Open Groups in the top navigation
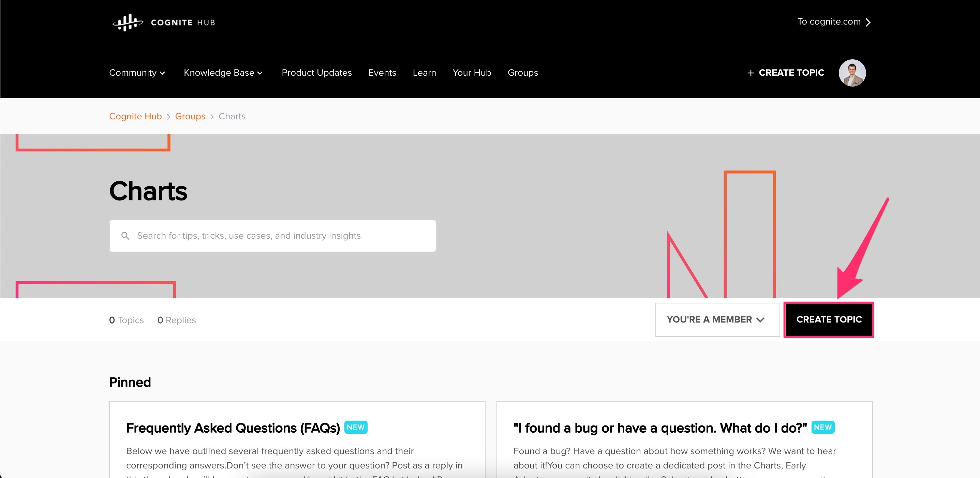The width and height of the screenshot is (980, 478). 523,73
